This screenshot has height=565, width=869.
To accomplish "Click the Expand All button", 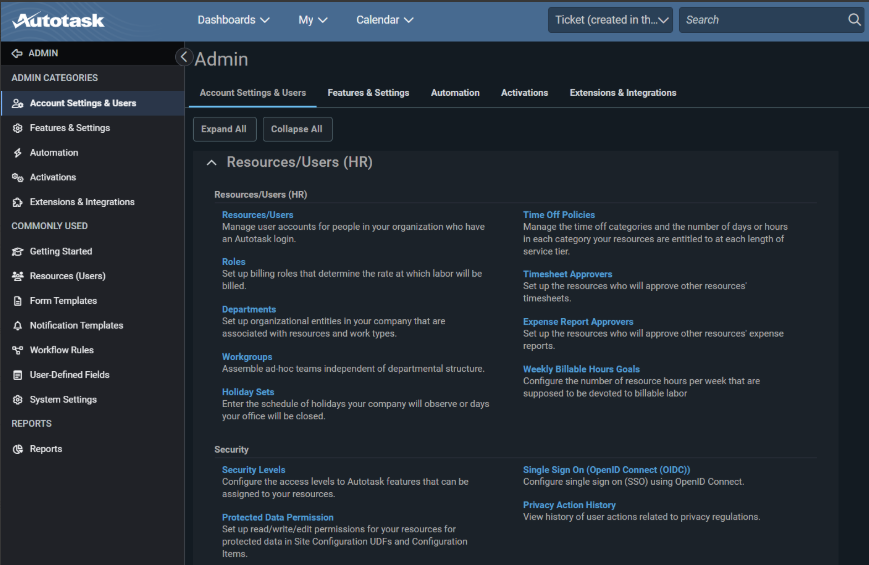I will [224, 129].
